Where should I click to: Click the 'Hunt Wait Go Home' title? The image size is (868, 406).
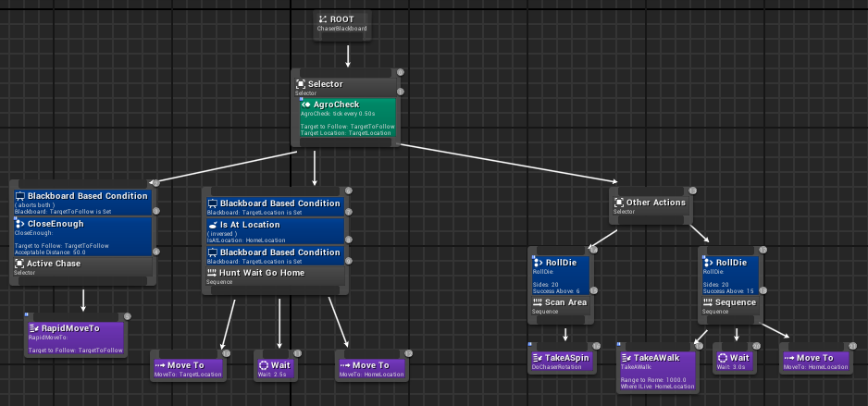(x=262, y=273)
